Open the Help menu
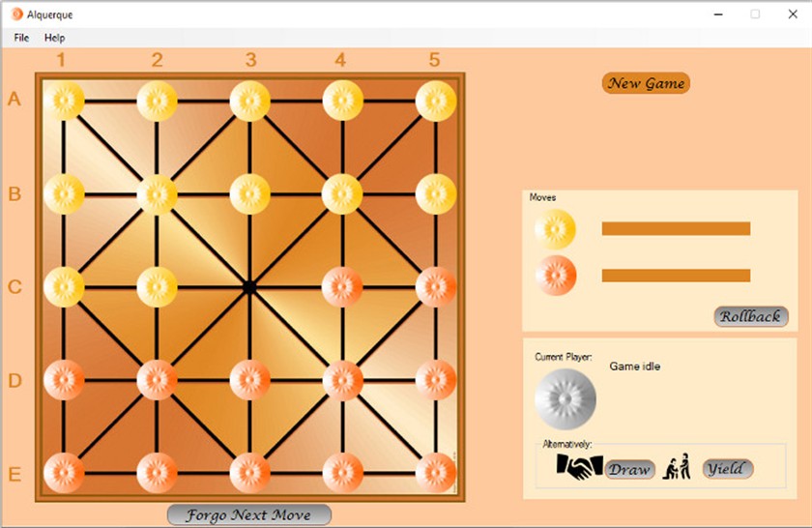The height and width of the screenshot is (528, 812). click(54, 38)
